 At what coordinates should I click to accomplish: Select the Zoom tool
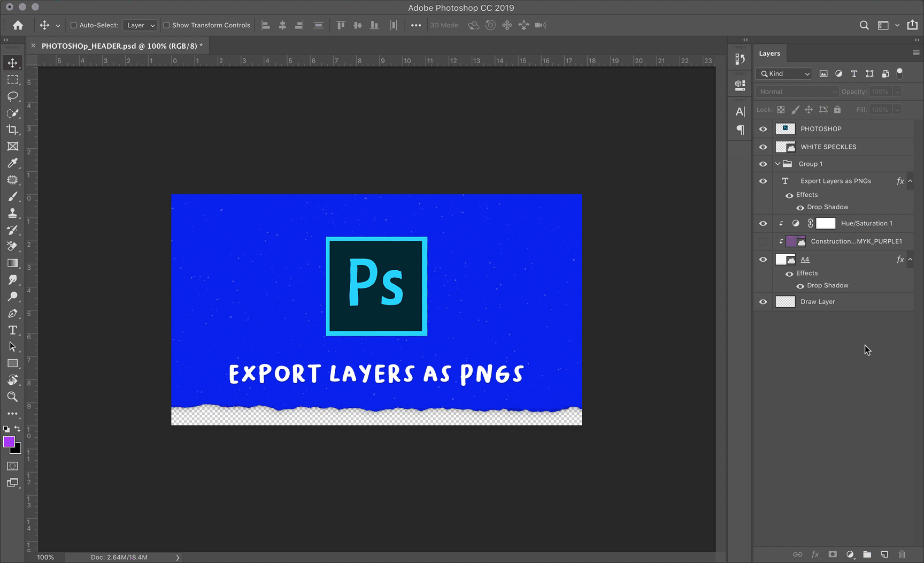pos(12,397)
